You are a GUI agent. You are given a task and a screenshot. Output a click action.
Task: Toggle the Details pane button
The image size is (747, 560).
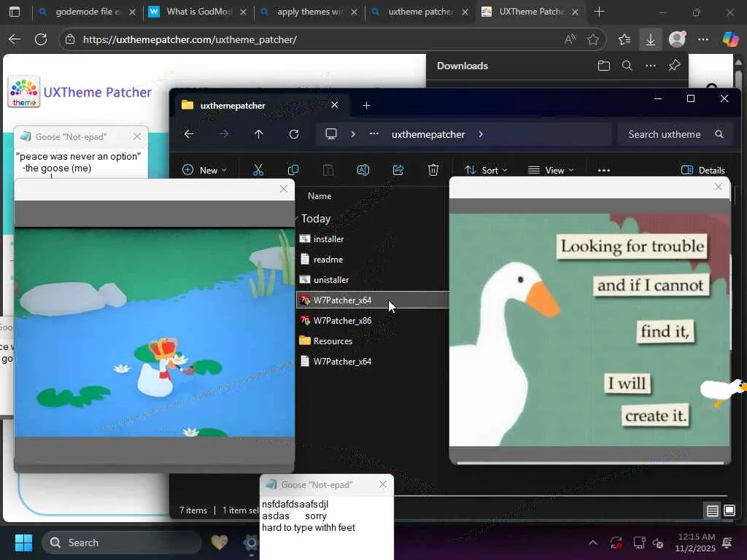703,170
